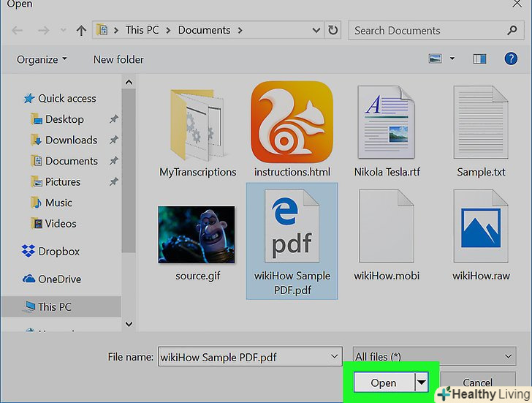
Task: Click the blue Help question mark icon
Action: pos(511,59)
